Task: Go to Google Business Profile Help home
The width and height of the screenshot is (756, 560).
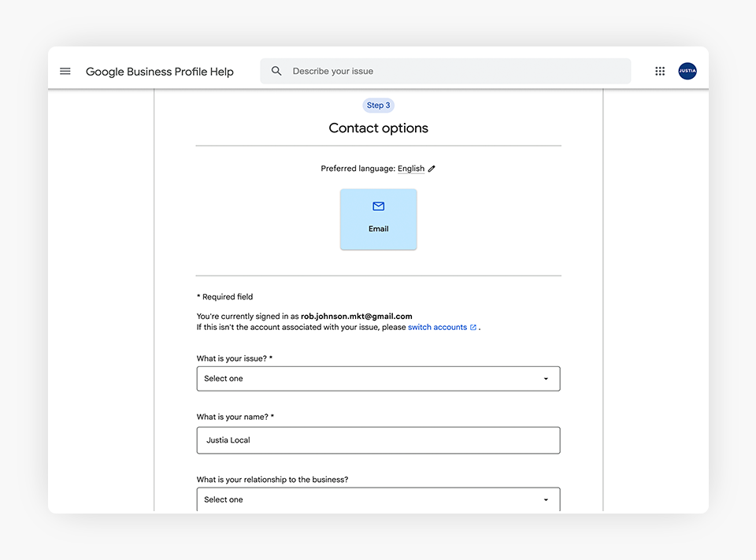Action: 160,72
